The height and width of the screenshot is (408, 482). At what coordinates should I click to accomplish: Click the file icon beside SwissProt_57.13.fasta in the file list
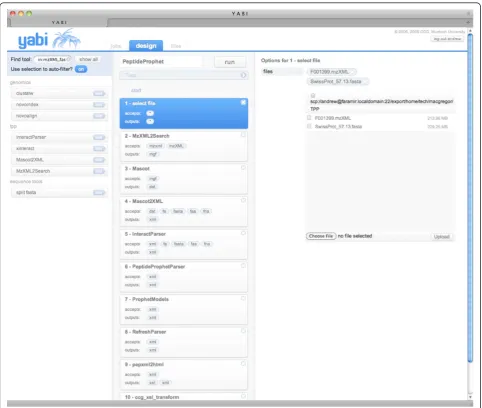click(309, 126)
